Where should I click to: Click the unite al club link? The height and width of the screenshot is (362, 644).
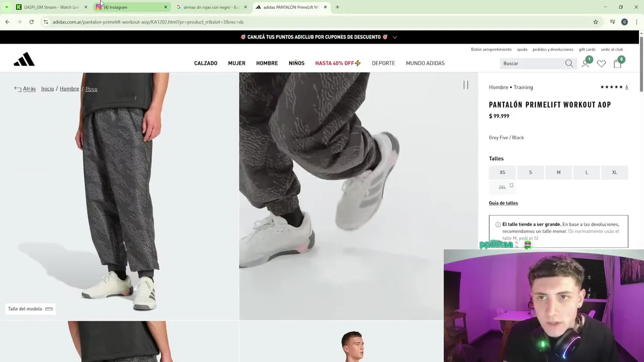[612, 49]
